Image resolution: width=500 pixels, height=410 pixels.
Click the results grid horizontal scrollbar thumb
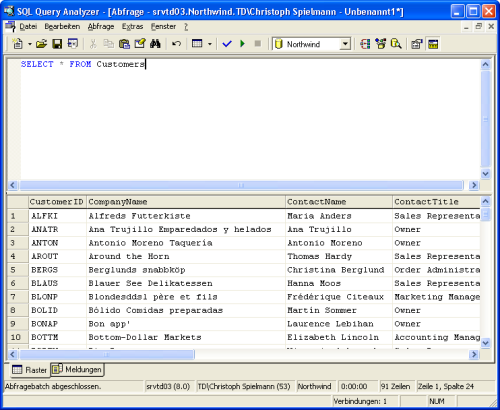(x=107, y=354)
